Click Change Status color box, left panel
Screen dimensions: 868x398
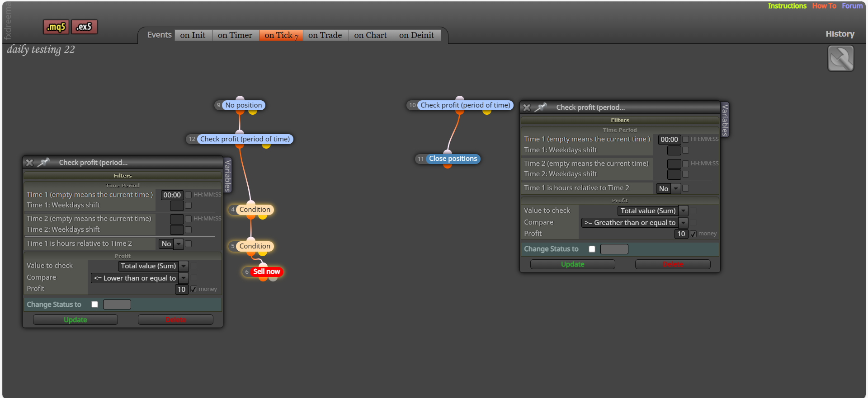[x=117, y=304]
